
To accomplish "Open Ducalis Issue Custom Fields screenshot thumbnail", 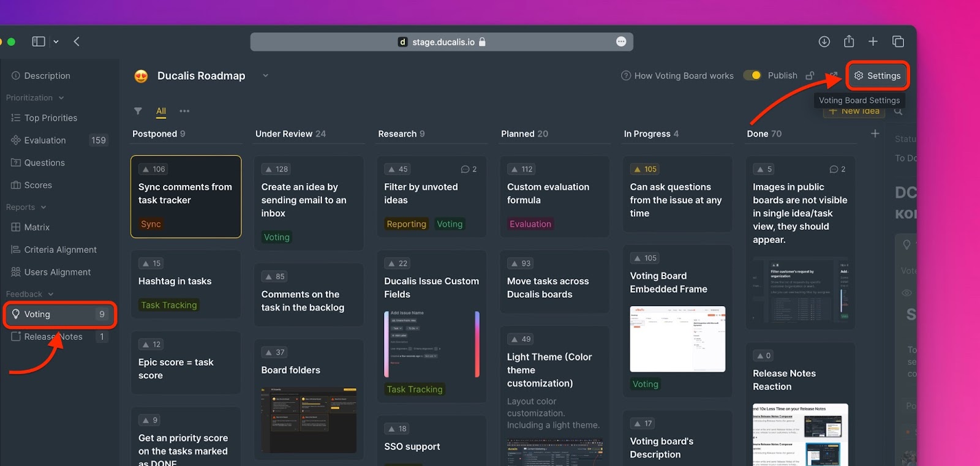I will 432,344.
